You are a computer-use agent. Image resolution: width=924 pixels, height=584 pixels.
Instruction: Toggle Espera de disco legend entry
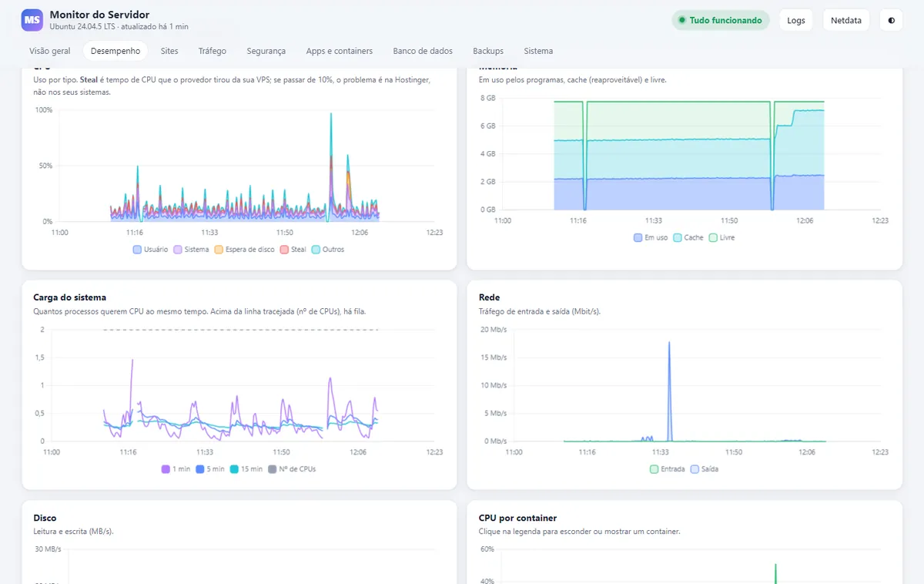click(244, 250)
